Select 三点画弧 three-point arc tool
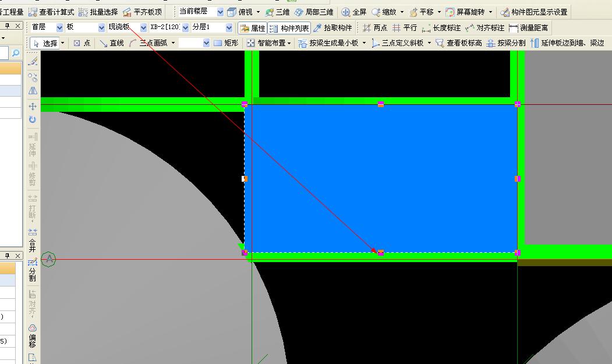Viewport: 612px width, 364px height. [x=148, y=43]
